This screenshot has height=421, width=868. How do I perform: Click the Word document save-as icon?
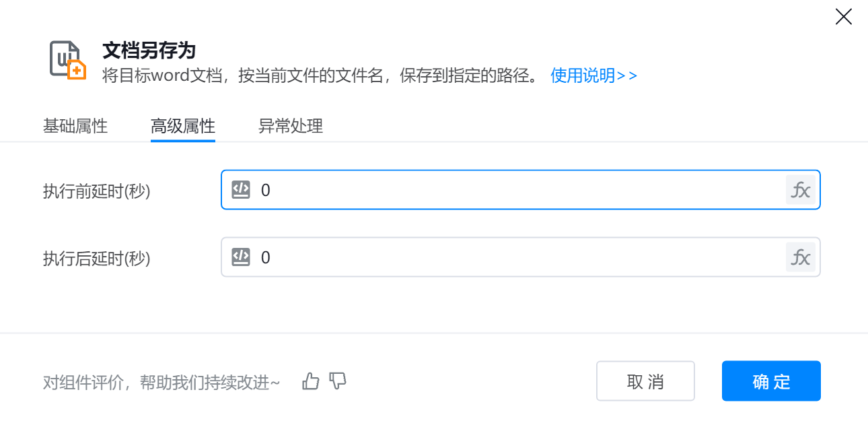67,61
